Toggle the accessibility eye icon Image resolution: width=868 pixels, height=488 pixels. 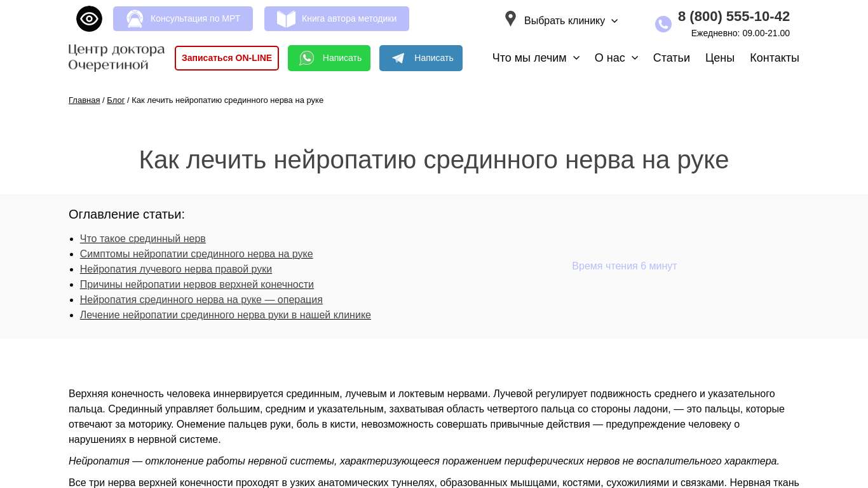pyautogui.click(x=89, y=19)
